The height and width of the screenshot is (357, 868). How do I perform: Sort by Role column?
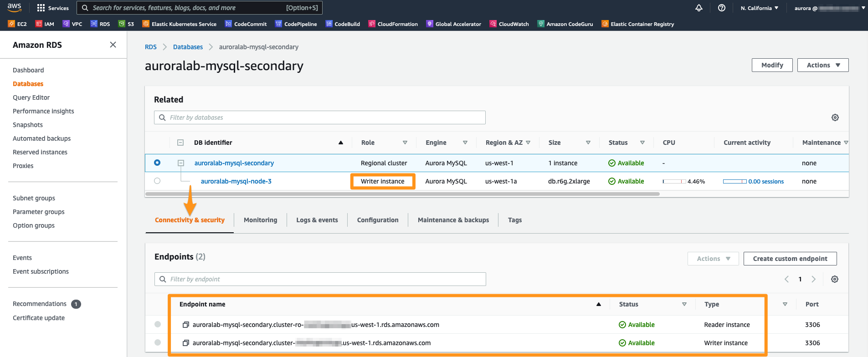point(405,143)
